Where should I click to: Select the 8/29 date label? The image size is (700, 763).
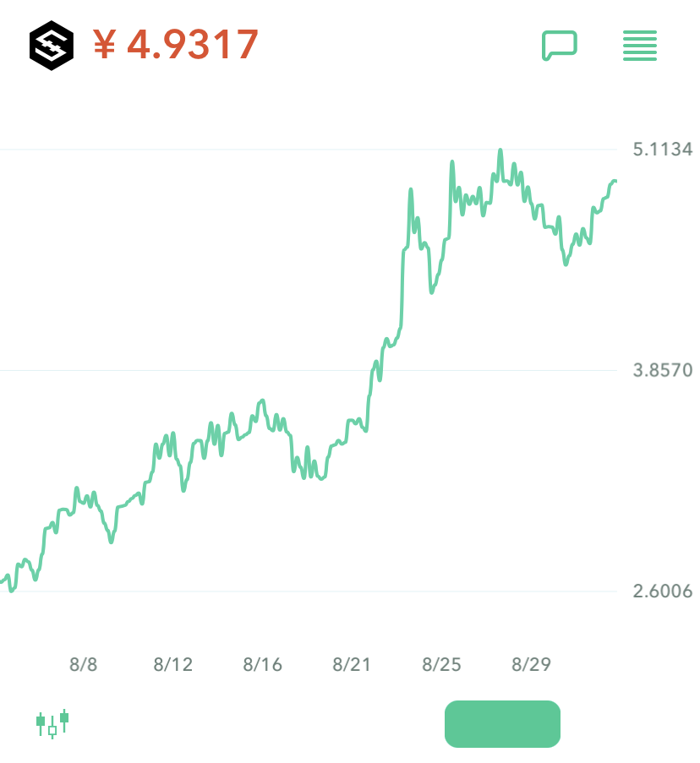[531, 665]
